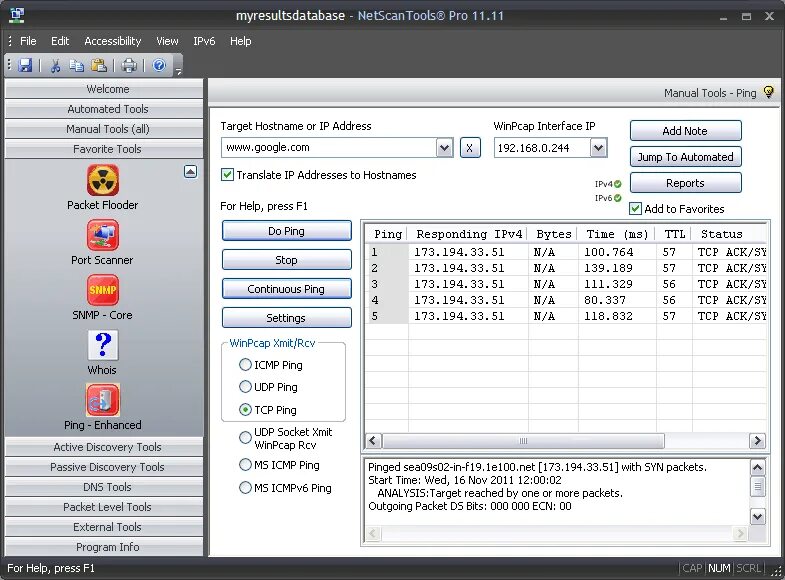Screen dimensions: 785x580
Task: Click the lightbulb tip icon beside Manual Tools - Ping
Action: (x=768, y=92)
